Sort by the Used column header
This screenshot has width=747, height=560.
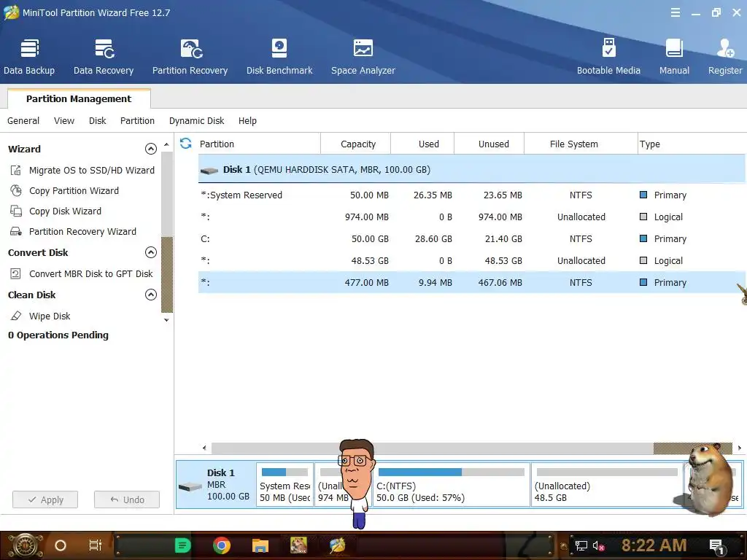(x=422, y=144)
